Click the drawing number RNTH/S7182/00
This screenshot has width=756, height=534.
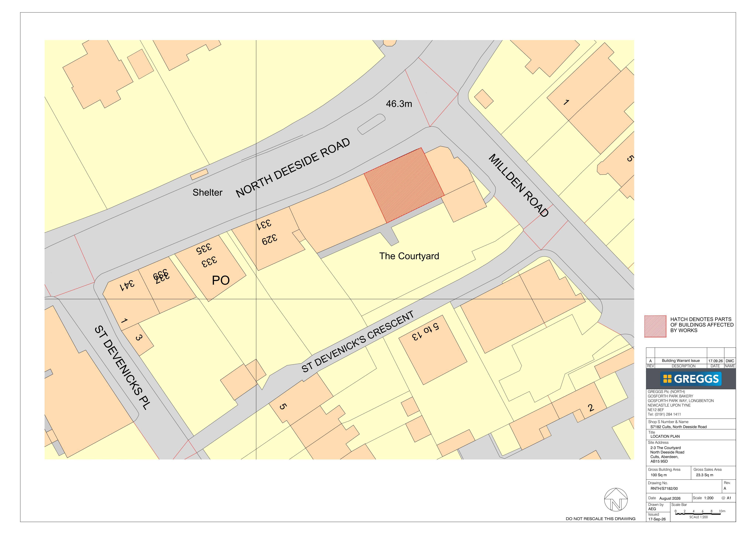coord(664,489)
